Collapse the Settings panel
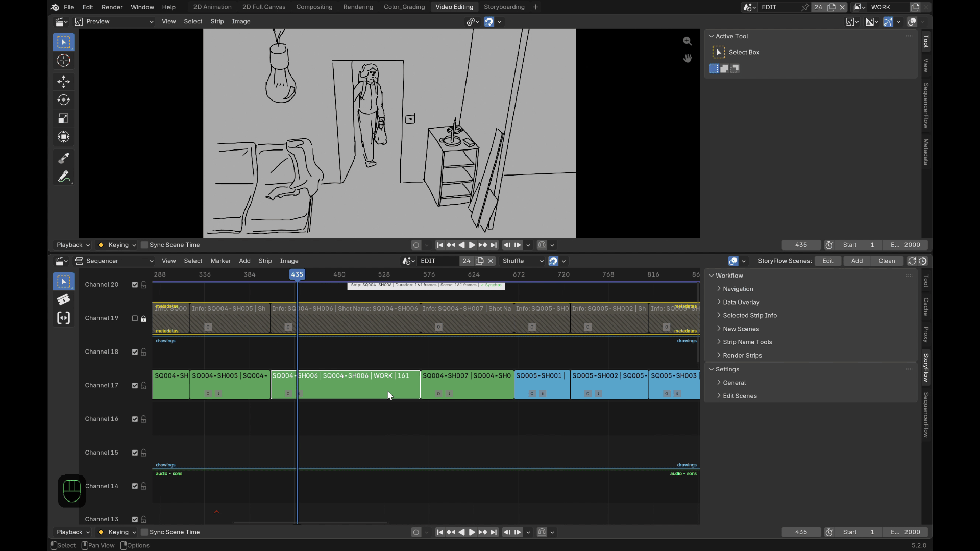 click(727, 369)
